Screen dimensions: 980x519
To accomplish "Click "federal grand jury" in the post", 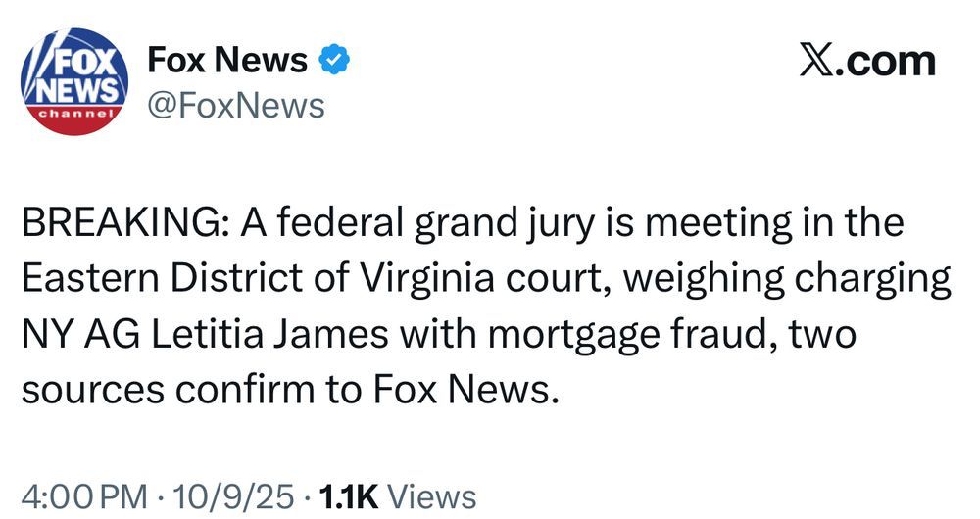I will (402, 224).
